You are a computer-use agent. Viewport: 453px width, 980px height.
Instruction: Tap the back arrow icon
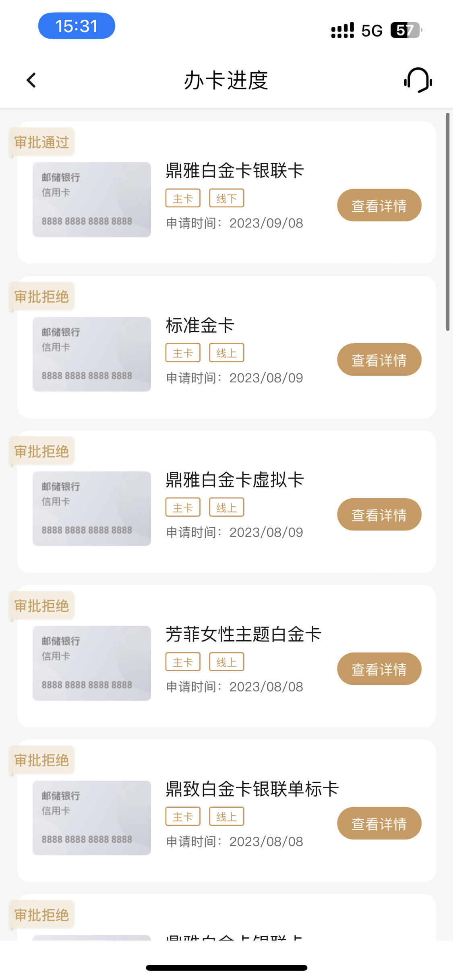[31, 80]
